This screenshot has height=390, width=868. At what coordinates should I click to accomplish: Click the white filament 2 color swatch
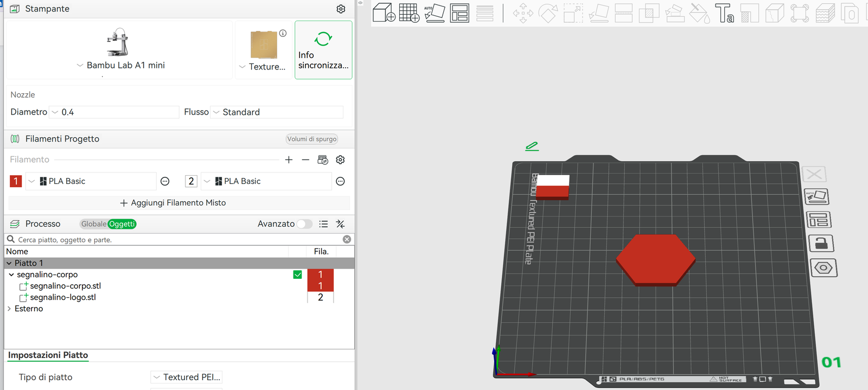point(191,181)
